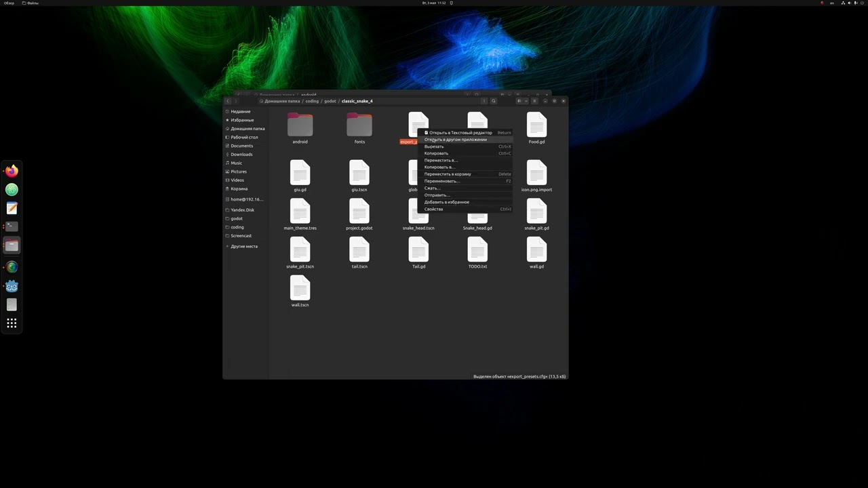Choose 'Переместить в…' menu entry
Viewport: 868px width, 488px height.
click(x=465, y=161)
